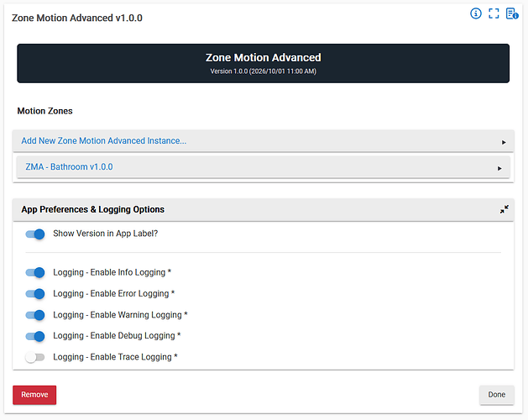The width and height of the screenshot is (528, 420).
Task: Click the App Preferences & Logging Options header
Action: click(x=263, y=210)
